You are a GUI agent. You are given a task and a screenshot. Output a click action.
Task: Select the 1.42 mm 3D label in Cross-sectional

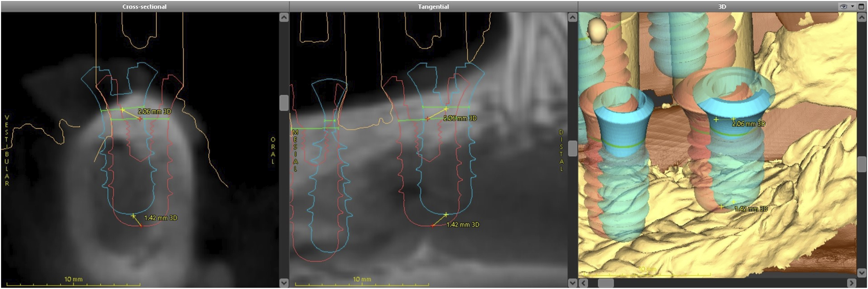[x=161, y=218]
